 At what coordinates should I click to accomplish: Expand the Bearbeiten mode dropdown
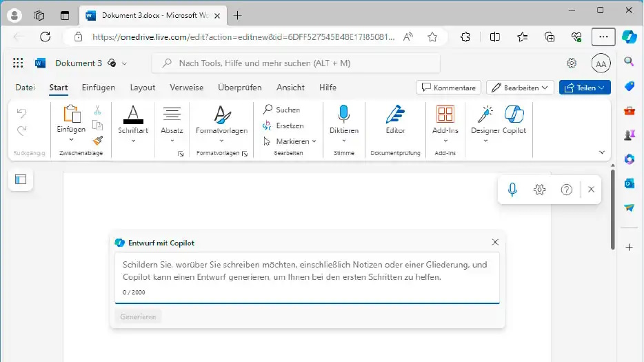tap(520, 88)
